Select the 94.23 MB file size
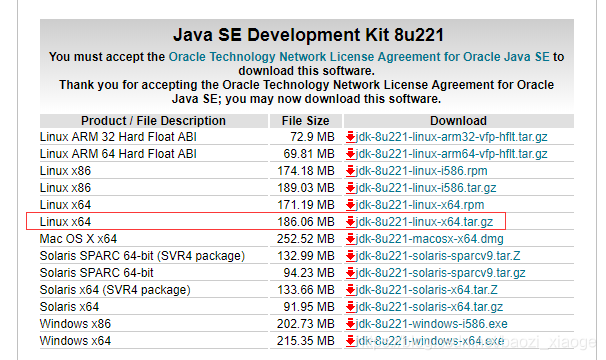The width and height of the screenshot is (606, 360). 309,273
